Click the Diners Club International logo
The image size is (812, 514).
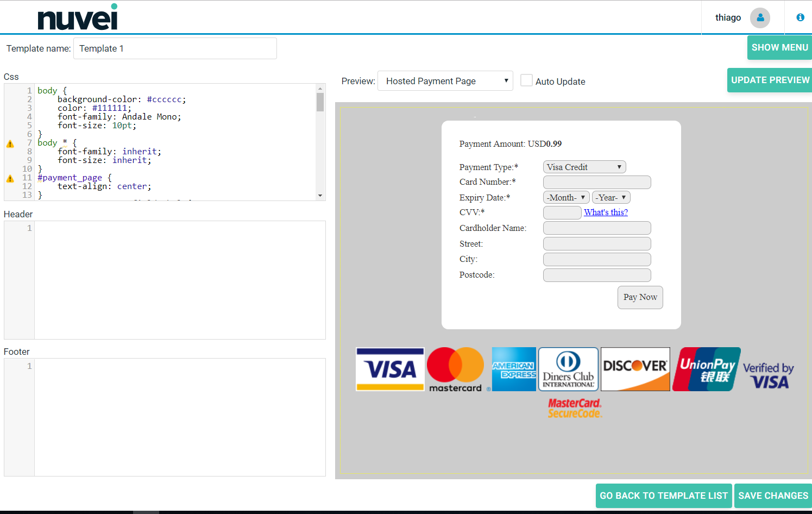[568, 369]
